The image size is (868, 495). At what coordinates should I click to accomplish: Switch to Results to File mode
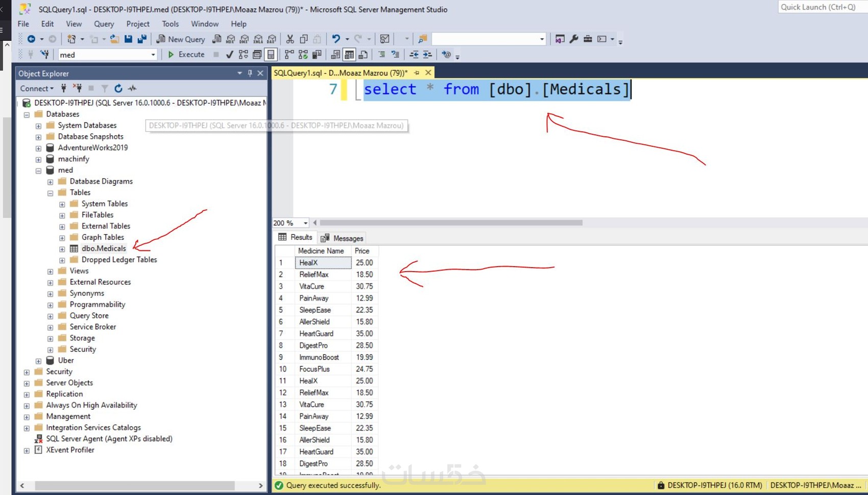363,55
